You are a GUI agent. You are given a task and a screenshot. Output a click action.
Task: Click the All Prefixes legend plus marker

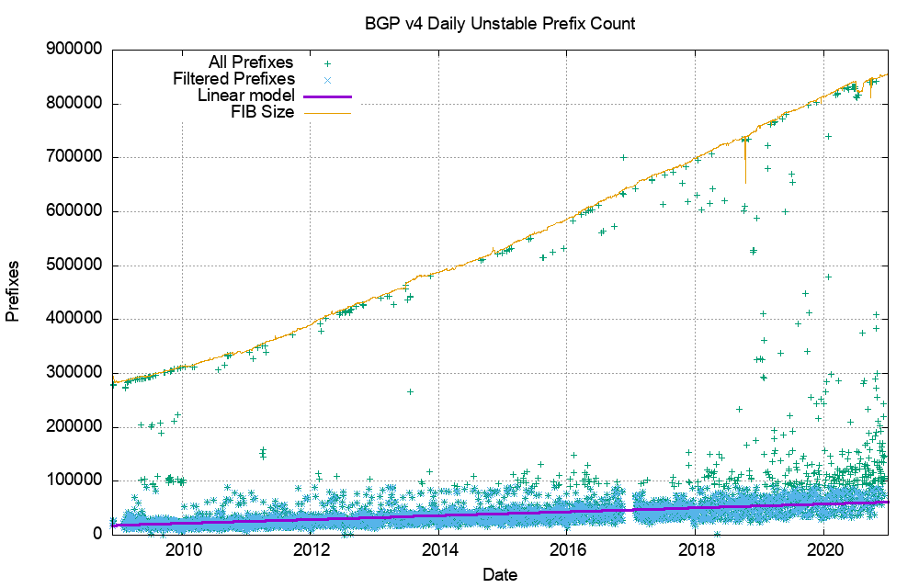[326, 63]
